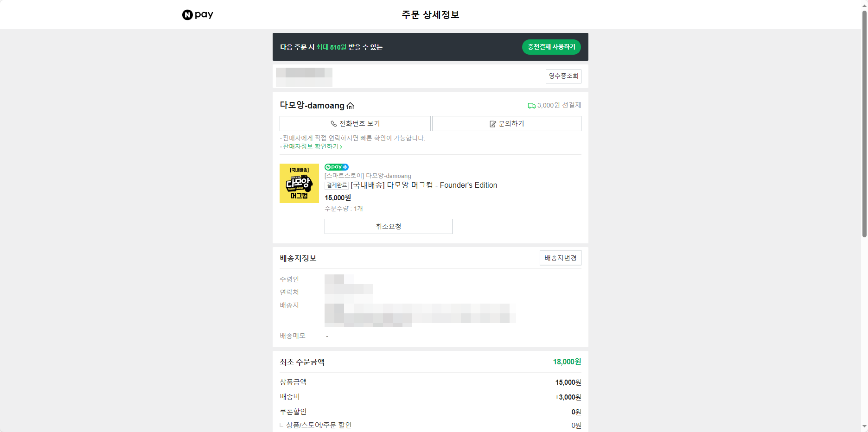Image resolution: width=868 pixels, height=432 pixels.
Task: Open the 다모앙 머그컵 product thumbnail
Action: point(299,183)
